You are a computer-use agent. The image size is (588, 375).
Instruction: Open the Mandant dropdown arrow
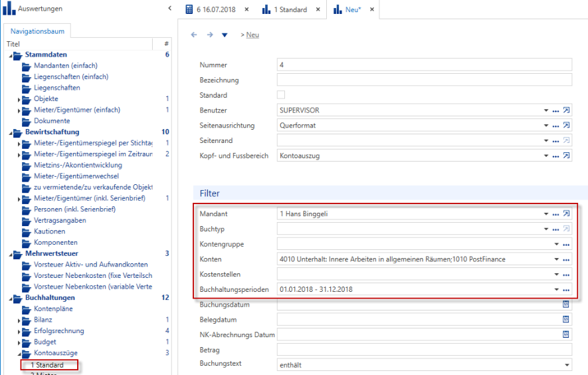coord(546,214)
